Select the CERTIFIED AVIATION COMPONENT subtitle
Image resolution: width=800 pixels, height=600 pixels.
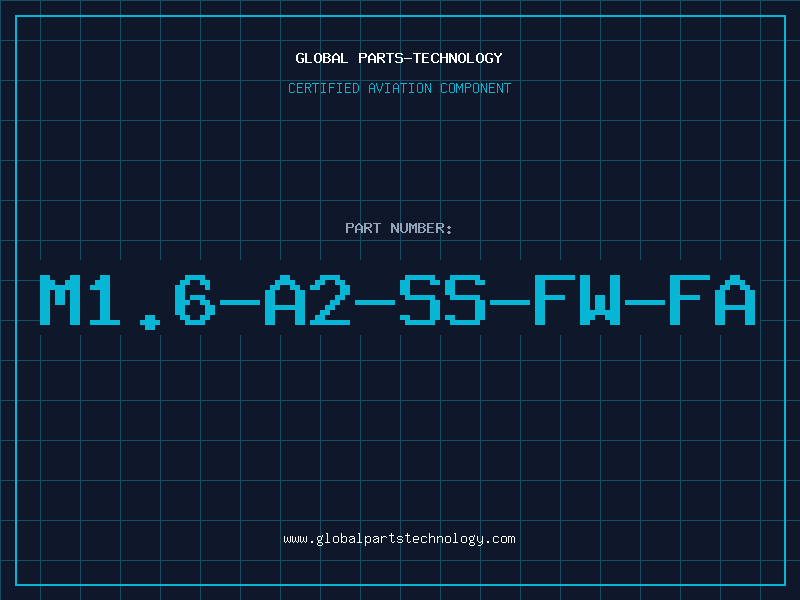[399, 88]
